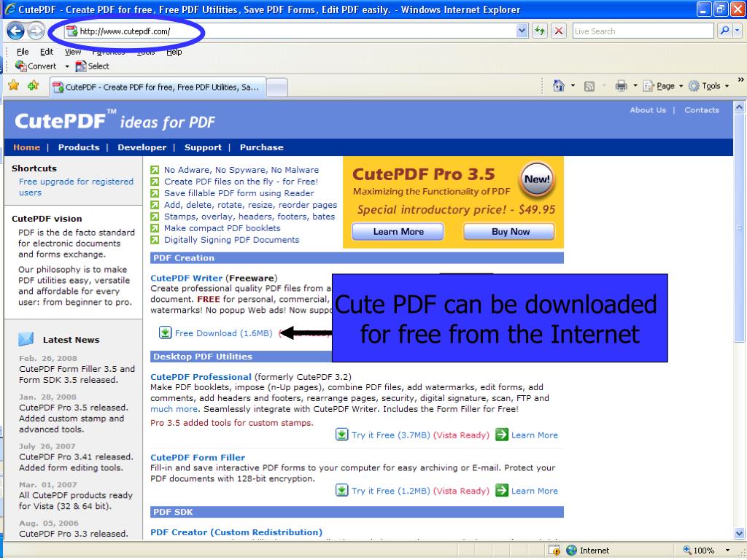
Task: Click the Stop loading red X icon
Action: click(x=559, y=31)
